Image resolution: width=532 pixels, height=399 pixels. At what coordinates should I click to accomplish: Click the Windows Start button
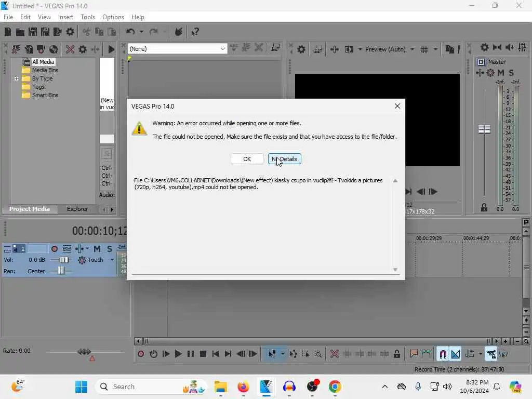81,387
